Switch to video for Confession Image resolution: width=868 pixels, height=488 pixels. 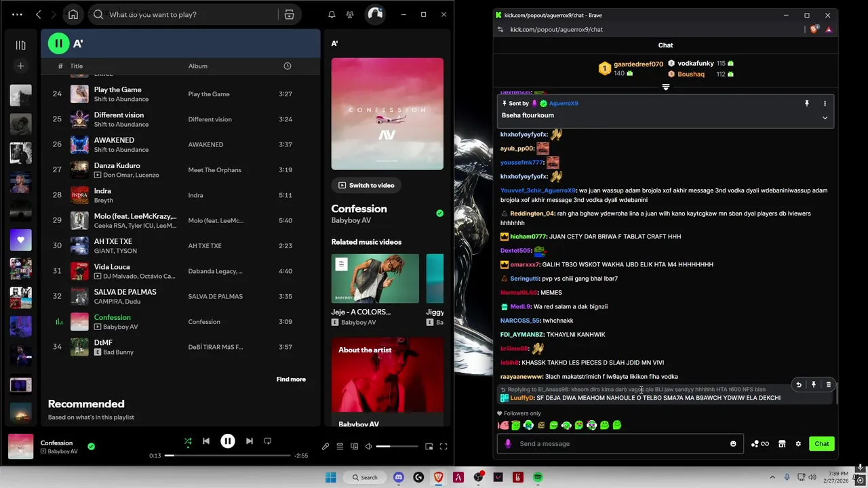(366, 185)
